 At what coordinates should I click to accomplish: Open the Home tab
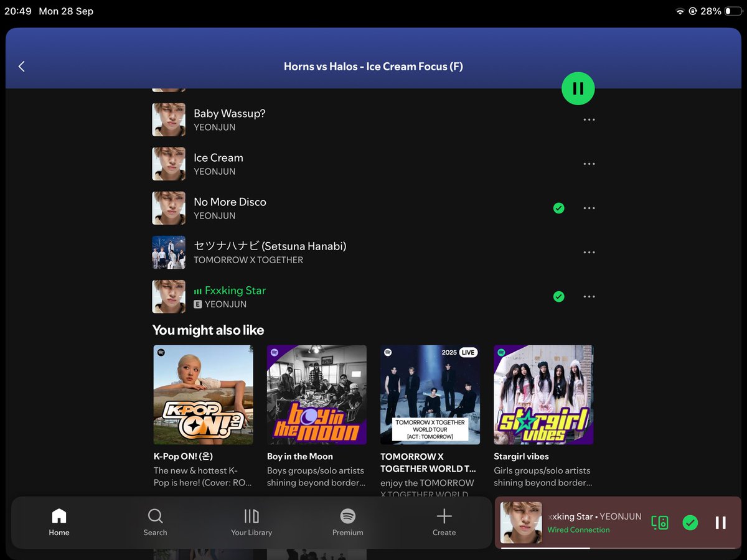59,522
